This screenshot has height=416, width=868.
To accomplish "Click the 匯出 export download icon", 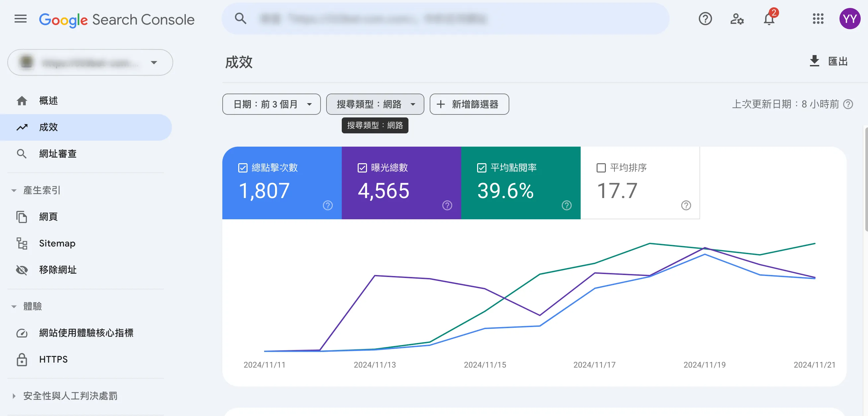I will [815, 61].
